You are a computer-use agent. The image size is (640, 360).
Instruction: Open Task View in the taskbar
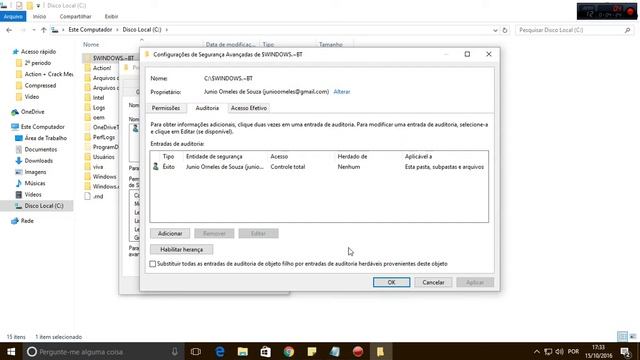[x=196, y=351]
